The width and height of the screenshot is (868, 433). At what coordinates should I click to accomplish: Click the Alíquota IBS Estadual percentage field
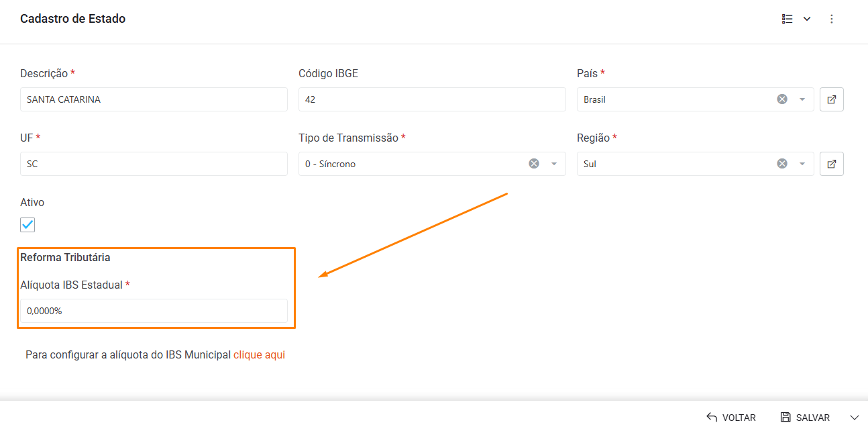[154, 311]
